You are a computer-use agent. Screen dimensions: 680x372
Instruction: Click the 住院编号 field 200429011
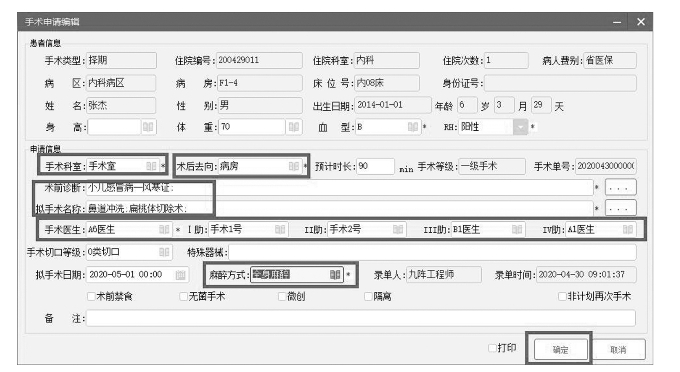tap(259, 60)
